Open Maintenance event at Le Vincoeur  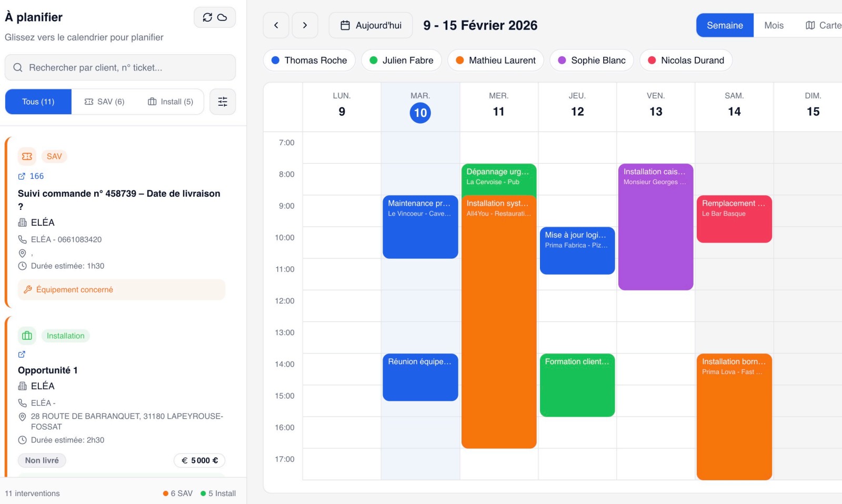click(x=420, y=227)
